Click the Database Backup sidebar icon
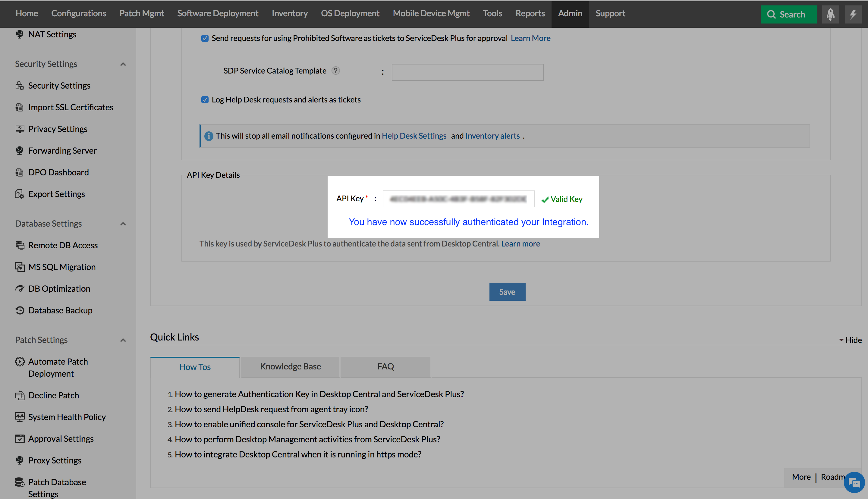The width and height of the screenshot is (868, 499). pyautogui.click(x=20, y=310)
